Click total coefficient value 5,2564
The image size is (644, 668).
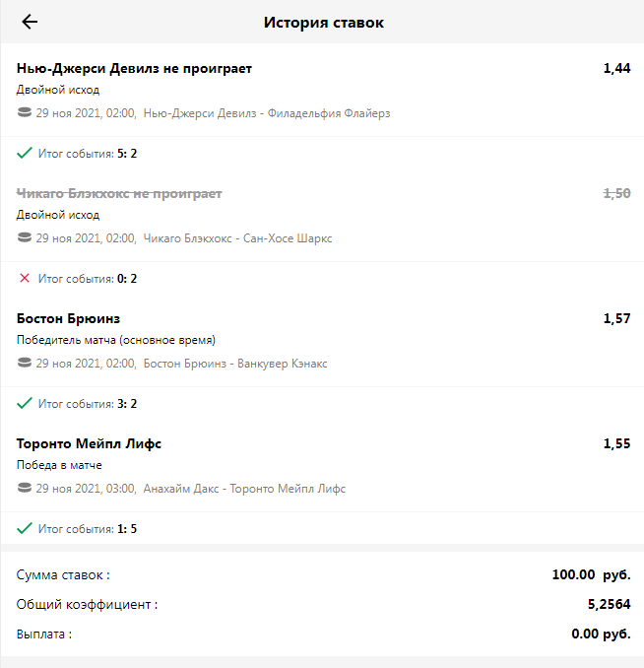[x=609, y=604]
